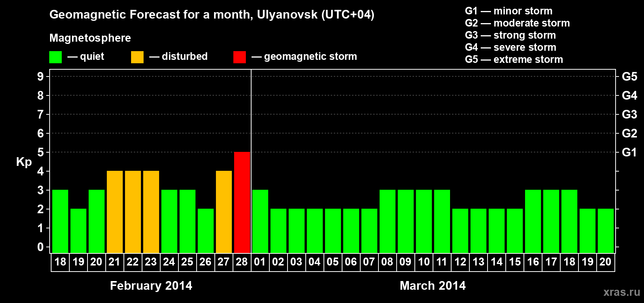Select the red bar for February 28
The width and height of the screenshot is (644, 303).
pos(242,202)
